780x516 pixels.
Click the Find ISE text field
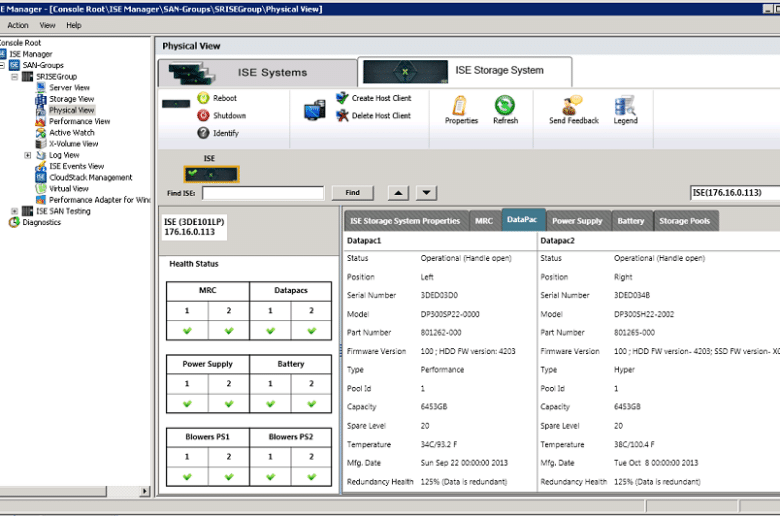tap(263, 193)
